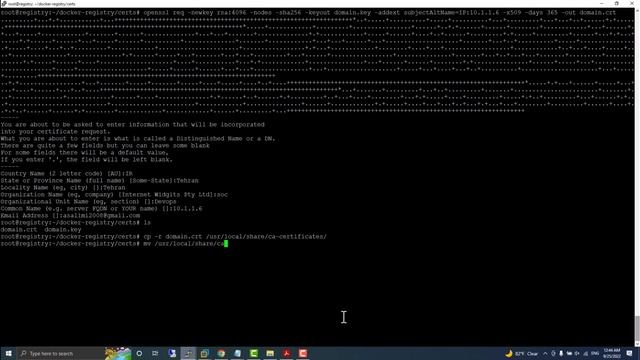Open the yellow-and-blue app right of PuTTY
The image size is (640, 360).
coord(204,353)
